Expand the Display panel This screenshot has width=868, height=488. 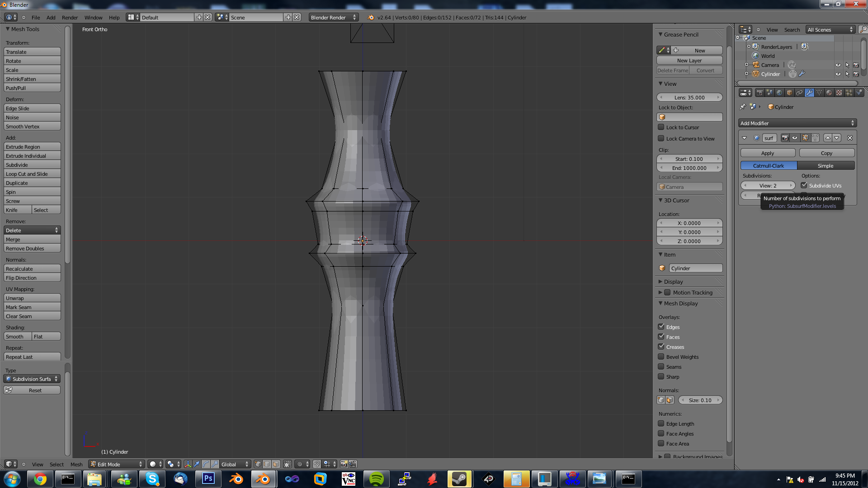(x=660, y=282)
